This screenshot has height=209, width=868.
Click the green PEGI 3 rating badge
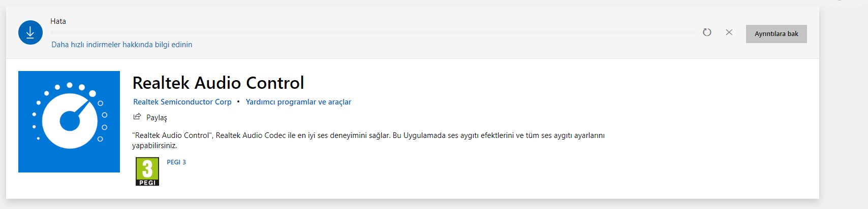147,171
